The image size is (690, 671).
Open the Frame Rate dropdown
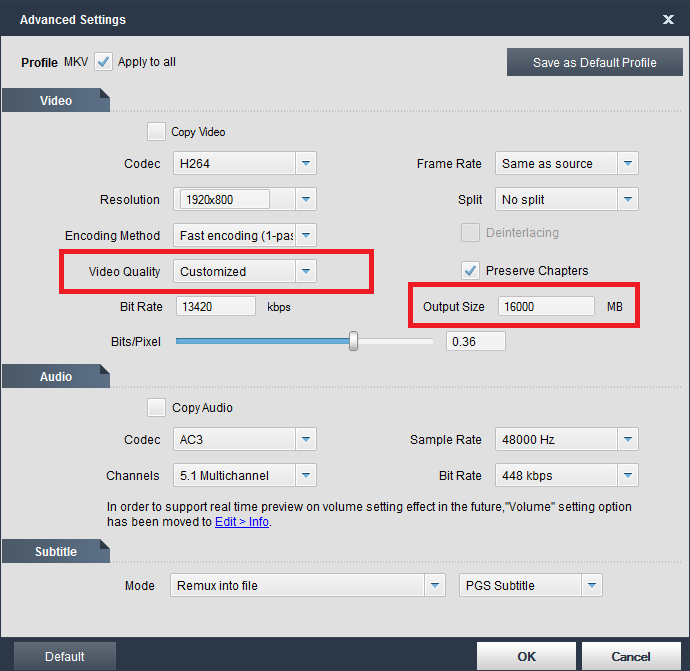pos(628,164)
